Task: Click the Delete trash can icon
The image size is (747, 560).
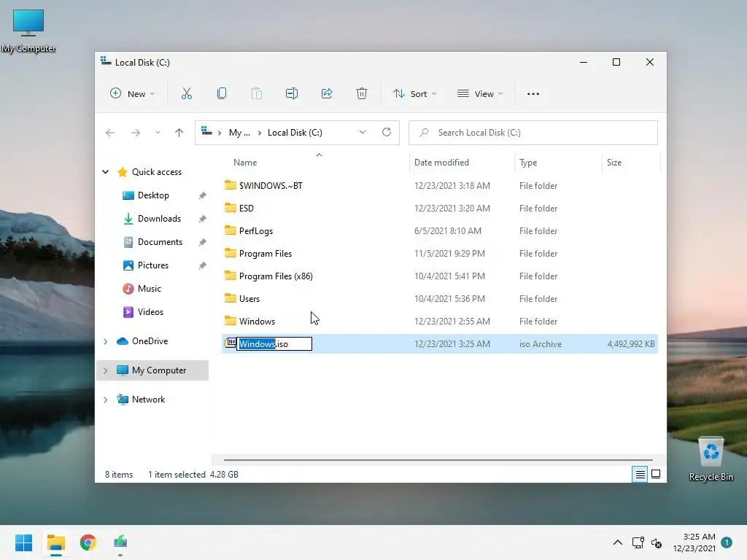Action: pos(362,94)
